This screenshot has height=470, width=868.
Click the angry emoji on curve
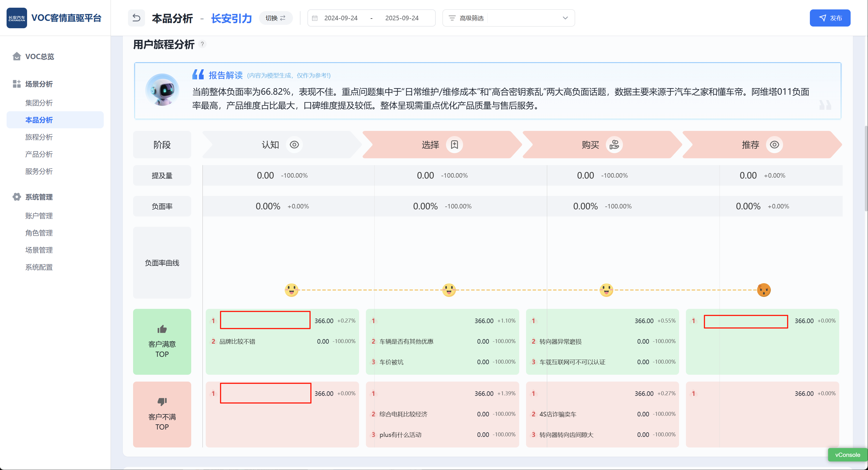(x=763, y=290)
